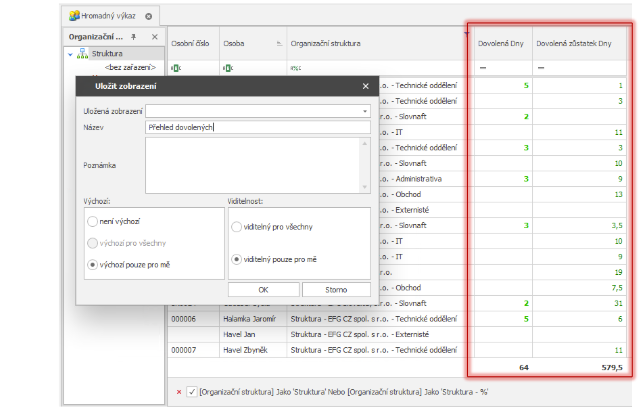Screen dimensions: 644x413
Task: Close the Uložit zobrazení dialog
Action: (366, 86)
